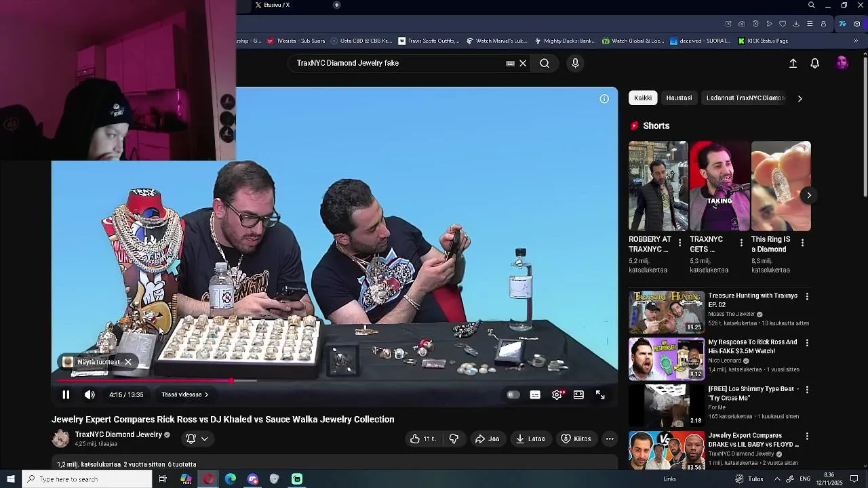Viewport: 868px width, 488px height.
Task: Show next Shorts with arrow
Action: coord(809,195)
